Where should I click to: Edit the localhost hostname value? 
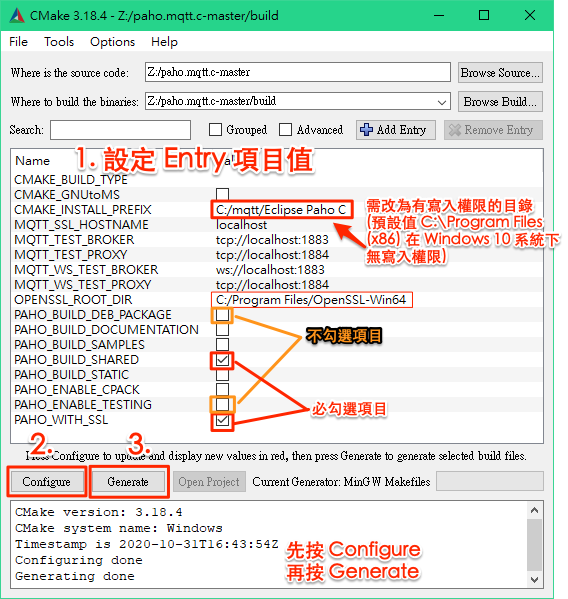[241, 225]
